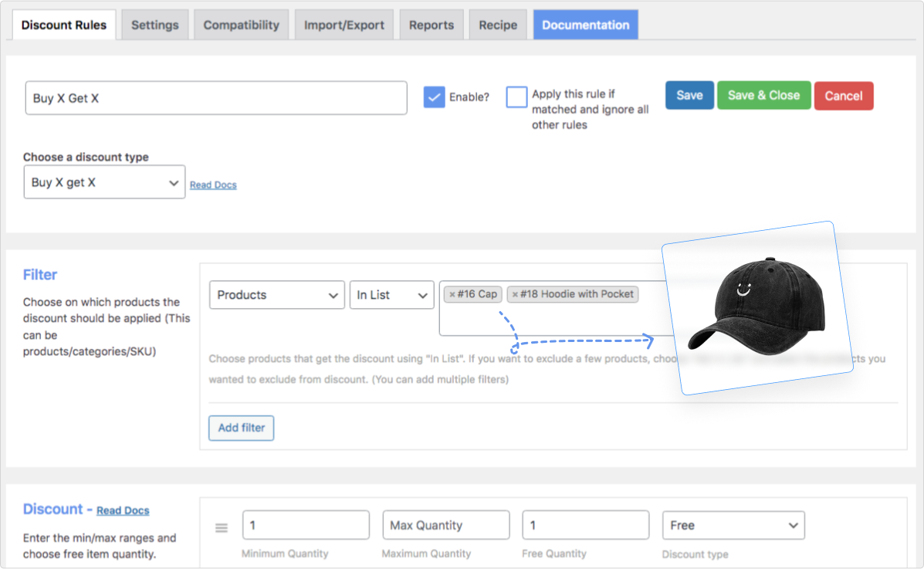Image resolution: width=924 pixels, height=569 pixels.
Task: Click the 'Choose a discount type' label
Action: pyautogui.click(x=86, y=157)
